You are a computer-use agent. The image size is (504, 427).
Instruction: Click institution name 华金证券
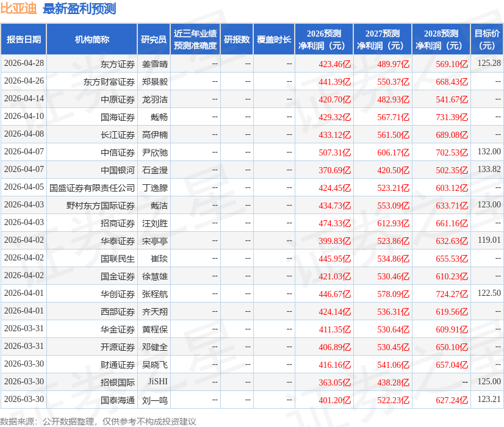117,329
